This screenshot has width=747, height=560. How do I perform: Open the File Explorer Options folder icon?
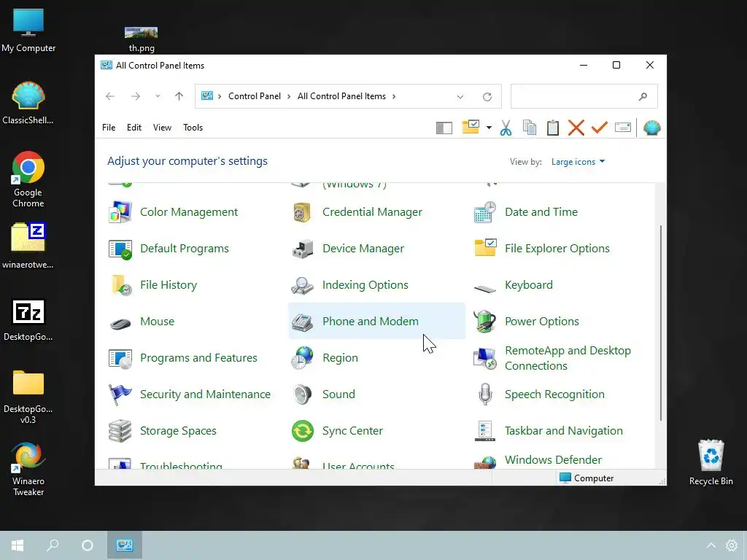[485, 248]
